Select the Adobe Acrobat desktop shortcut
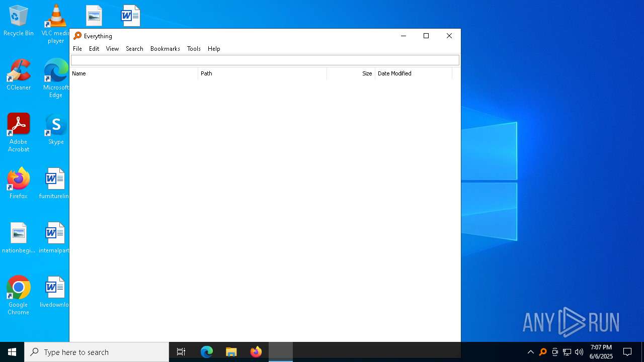Image resolution: width=644 pixels, height=362 pixels. [x=19, y=133]
